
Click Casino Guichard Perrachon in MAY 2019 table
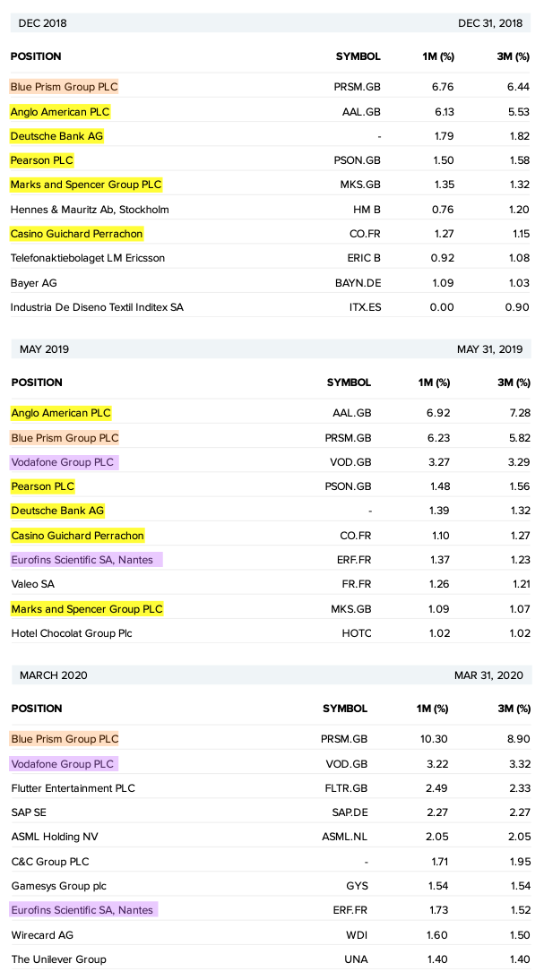point(78,536)
